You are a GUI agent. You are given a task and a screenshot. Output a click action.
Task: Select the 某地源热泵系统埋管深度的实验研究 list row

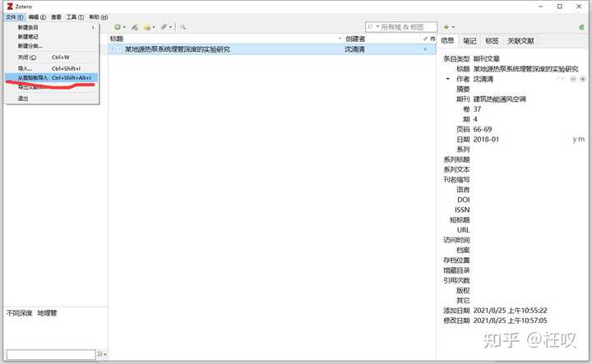tap(272, 49)
